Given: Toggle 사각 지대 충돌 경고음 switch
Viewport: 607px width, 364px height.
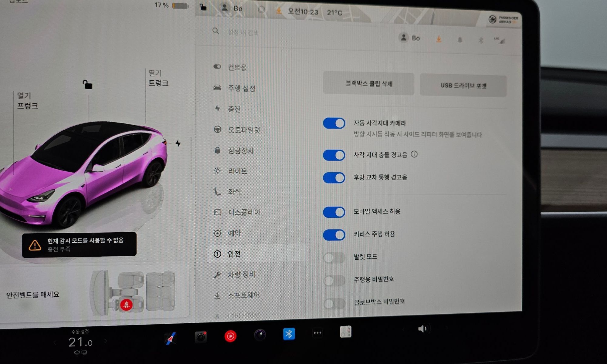Looking at the screenshot, I should tap(334, 155).
